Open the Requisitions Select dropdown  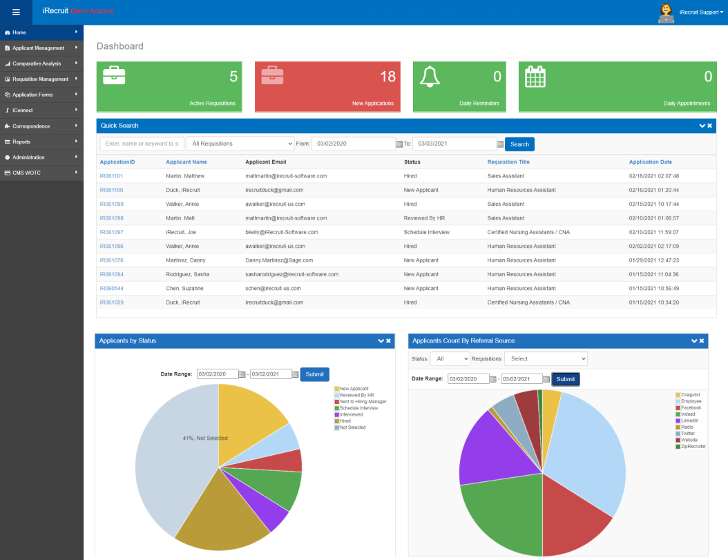(x=546, y=359)
